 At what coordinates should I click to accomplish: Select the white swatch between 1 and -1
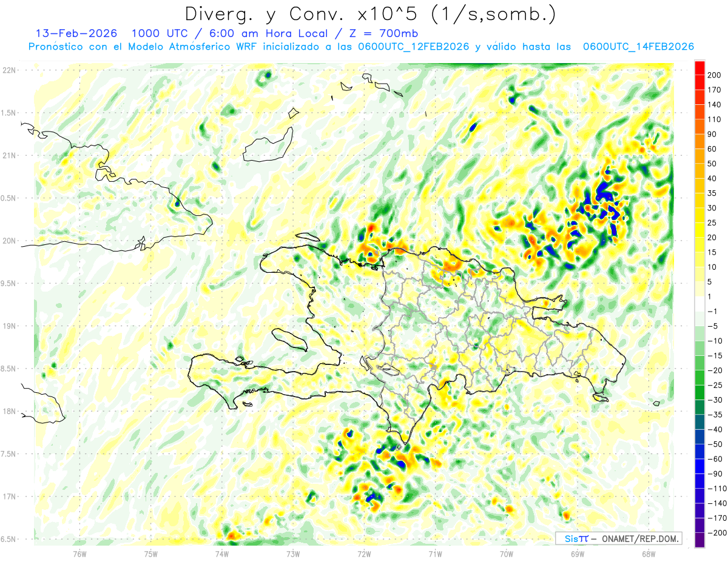[699, 304]
